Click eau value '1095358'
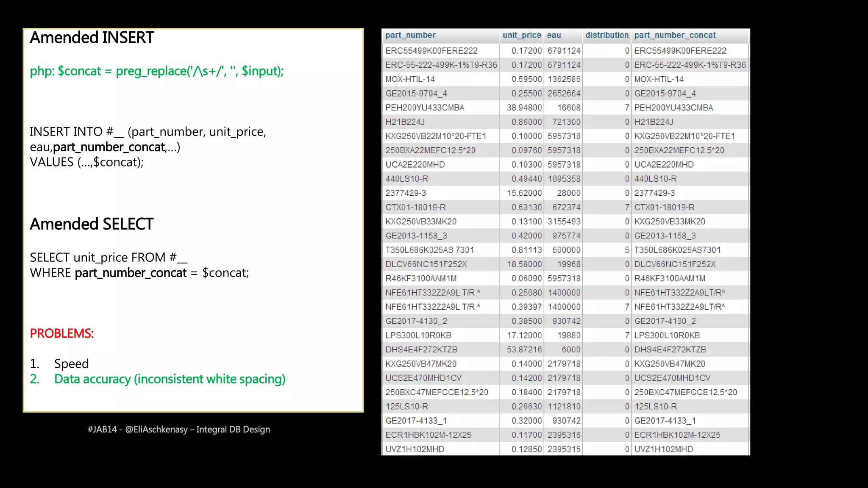This screenshot has height=488, width=868. click(564, 179)
